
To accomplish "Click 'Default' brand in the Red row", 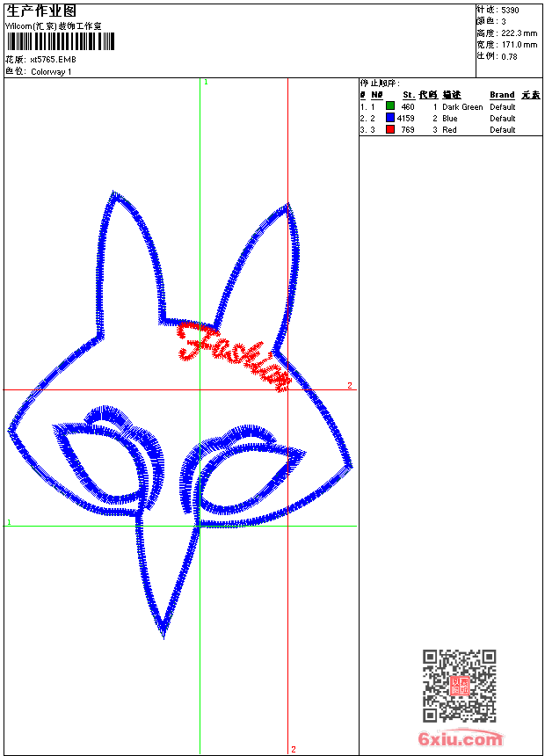I will (503, 130).
